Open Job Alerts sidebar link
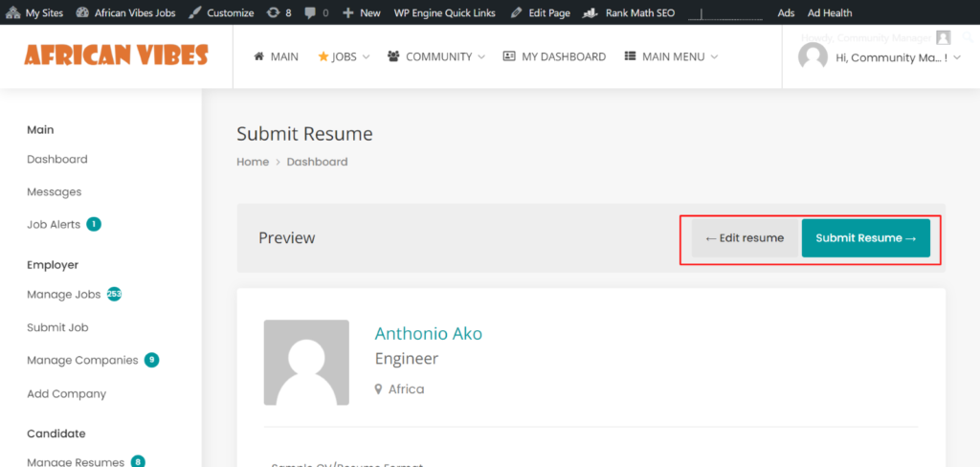980x467 pixels. [54, 225]
